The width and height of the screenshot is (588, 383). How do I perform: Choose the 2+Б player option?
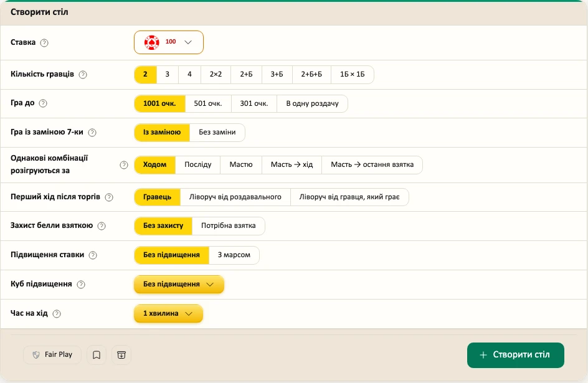click(x=246, y=74)
